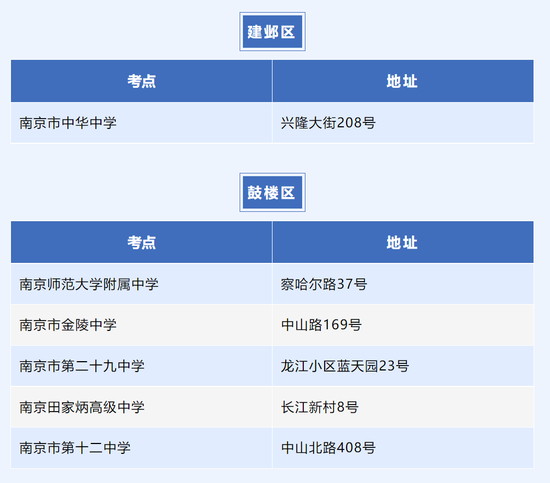This screenshot has width=550, height=483.
Task: Select the 南京市中华中学 cell
Action: (x=141, y=123)
